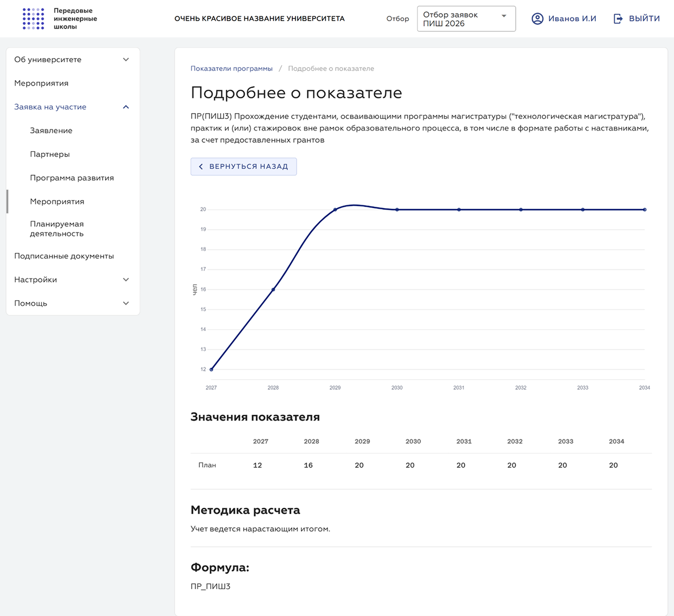Click the чел axis label on chart
The width and height of the screenshot is (674, 616).
tap(195, 290)
